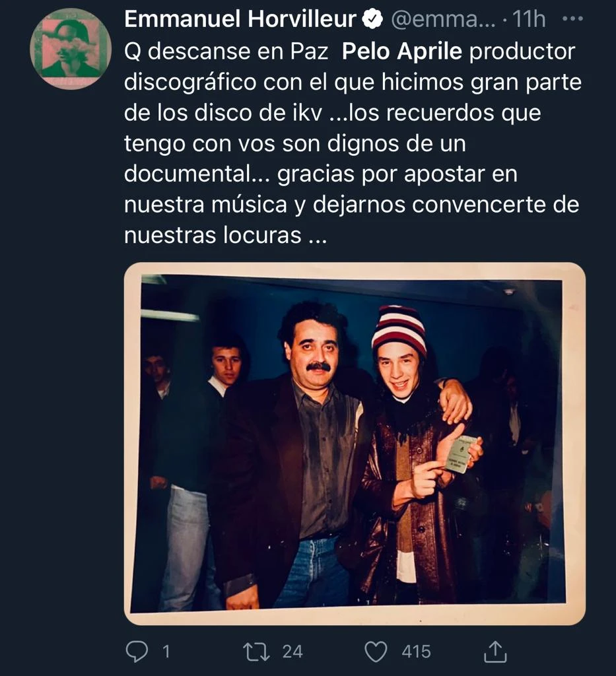Click the like count 415
This screenshot has width=616, height=676.
pos(416,652)
